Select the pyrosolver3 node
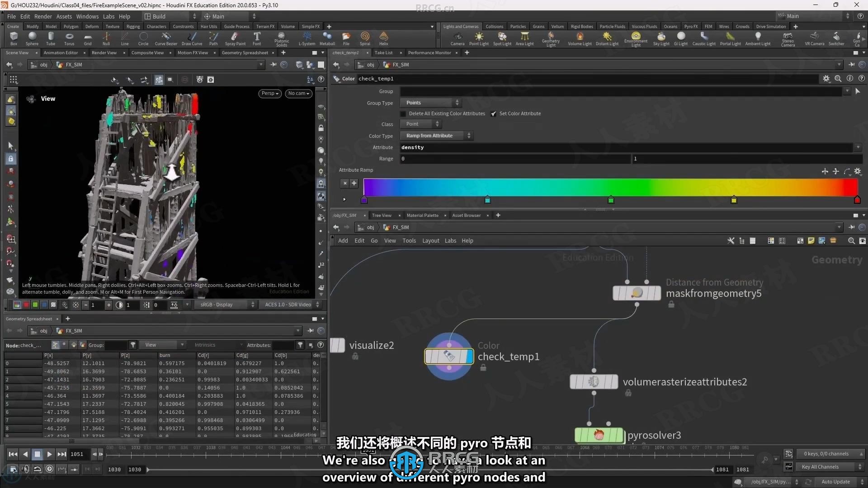Screen dimensions: 868x488 click(x=599, y=435)
